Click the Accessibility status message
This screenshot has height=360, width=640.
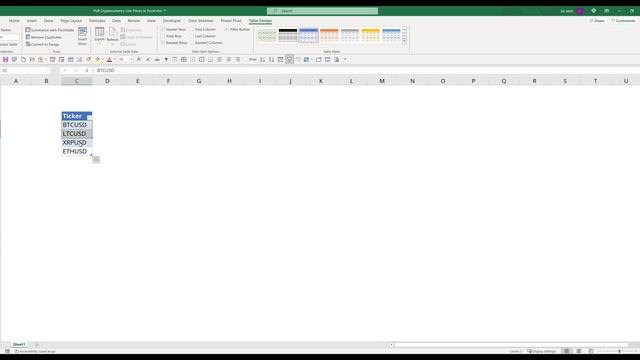(35, 351)
